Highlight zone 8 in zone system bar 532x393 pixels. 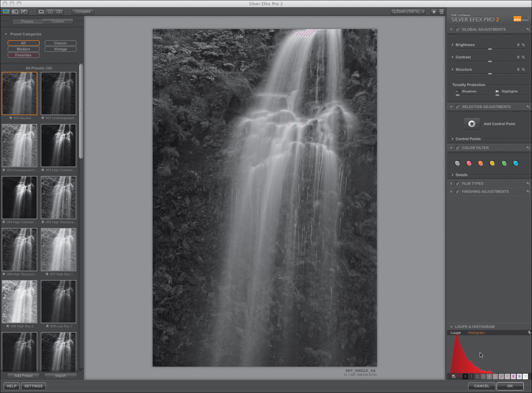tap(513, 376)
